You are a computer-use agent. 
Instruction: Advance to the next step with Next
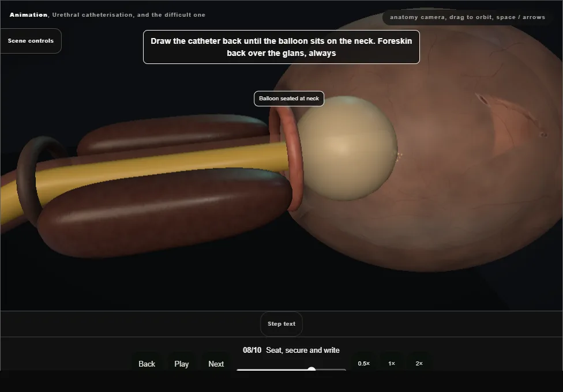click(216, 364)
